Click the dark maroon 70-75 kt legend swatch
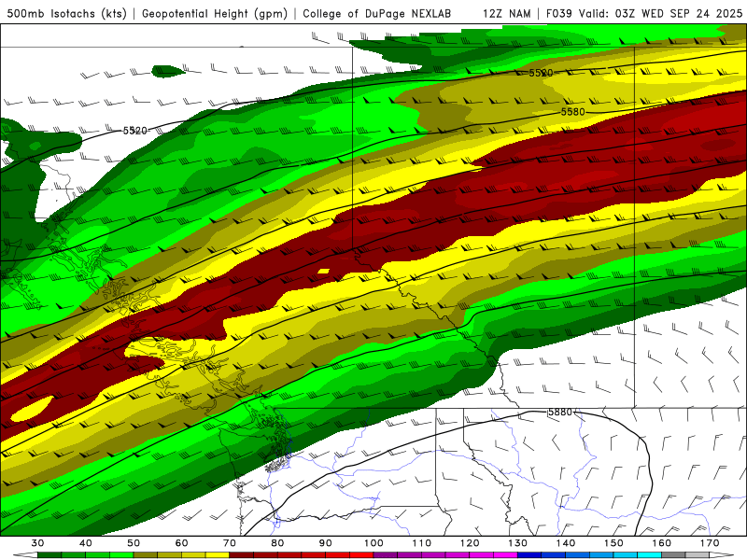This screenshot has width=747, height=560. pyautogui.click(x=242, y=555)
